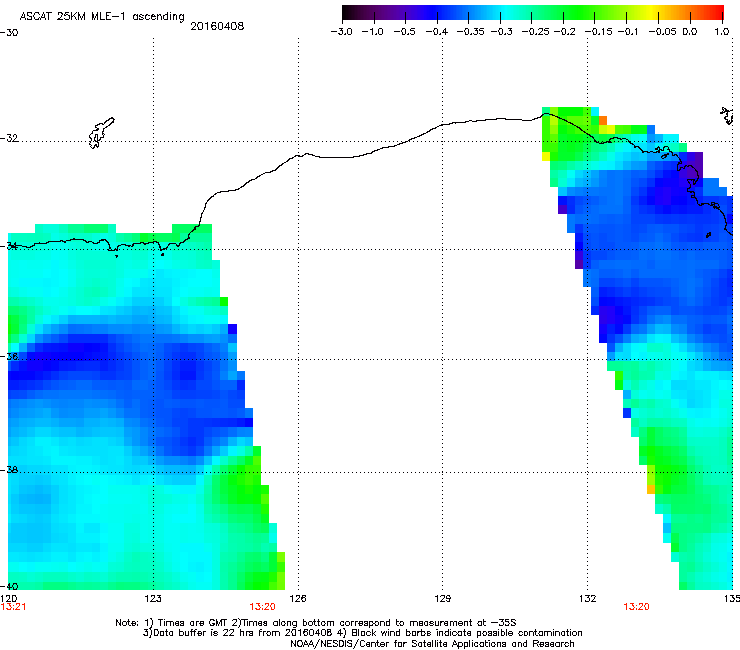Click the colorbar label -0.05
Image resolution: width=740 pixels, height=650 pixels.
pyautogui.click(x=662, y=32)
